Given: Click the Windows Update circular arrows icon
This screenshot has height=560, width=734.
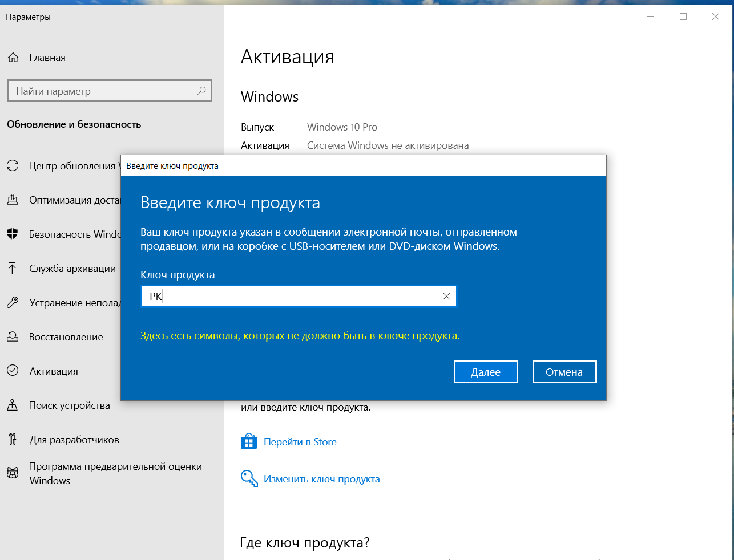Looking at the screenshot, I should (13, 166).
